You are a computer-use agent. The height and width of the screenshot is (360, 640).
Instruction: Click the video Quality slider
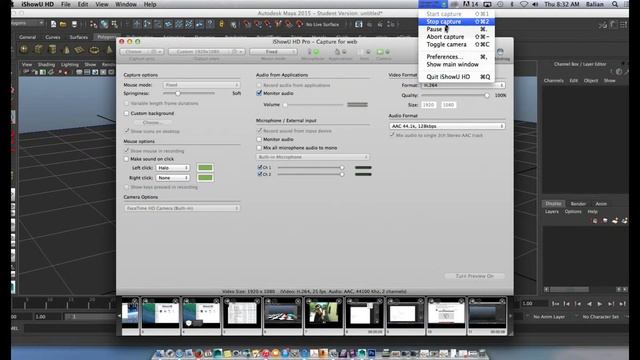point(455,95)
